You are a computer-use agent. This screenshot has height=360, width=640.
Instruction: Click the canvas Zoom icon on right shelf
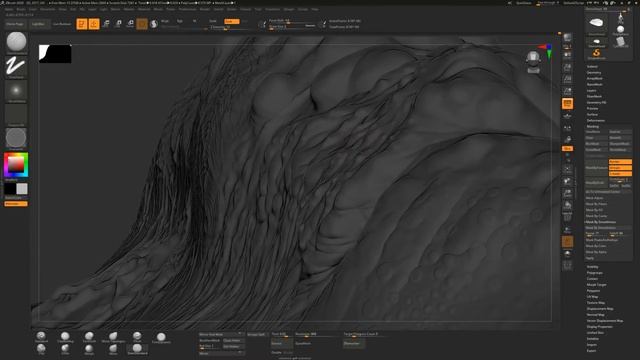click(567, 67)
